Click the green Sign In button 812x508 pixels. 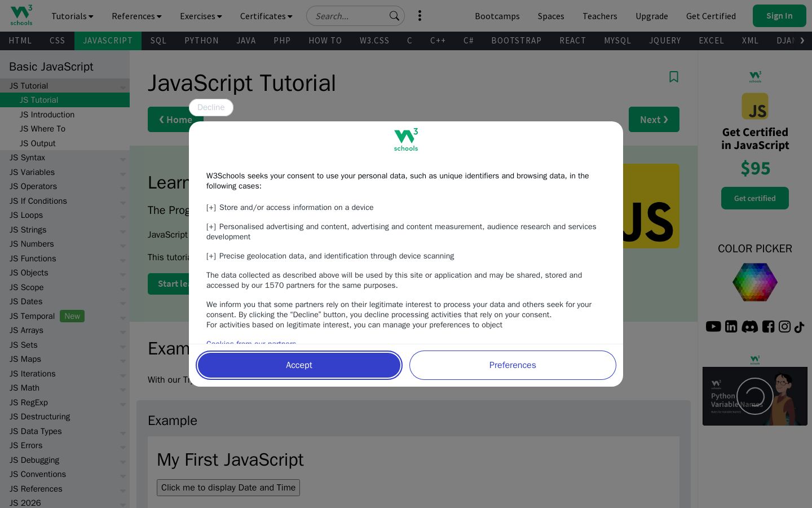pyautogui.click(x=779, y=16)
